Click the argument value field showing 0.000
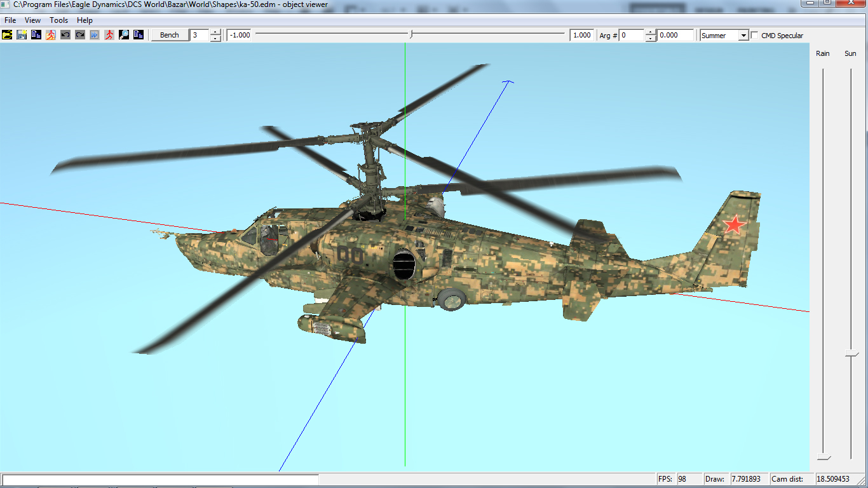The height and width of the screenshot is (488, 868). (675, 36)
